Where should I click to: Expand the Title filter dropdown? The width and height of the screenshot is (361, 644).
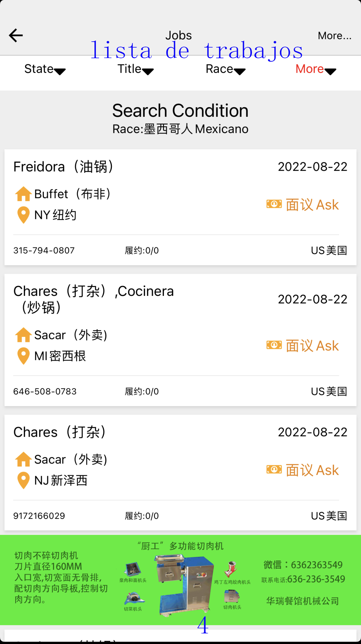point(135,69)
